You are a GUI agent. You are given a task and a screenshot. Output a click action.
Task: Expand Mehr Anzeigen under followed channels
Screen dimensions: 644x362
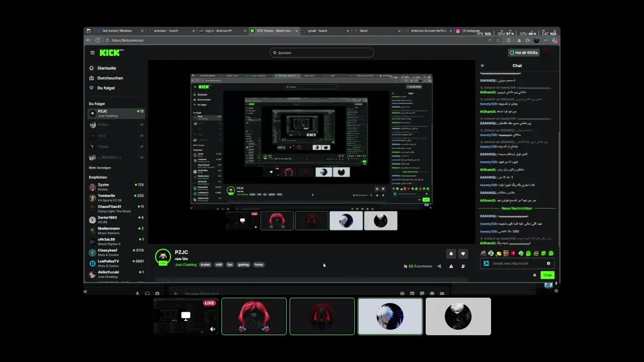[x=100, y=167]
